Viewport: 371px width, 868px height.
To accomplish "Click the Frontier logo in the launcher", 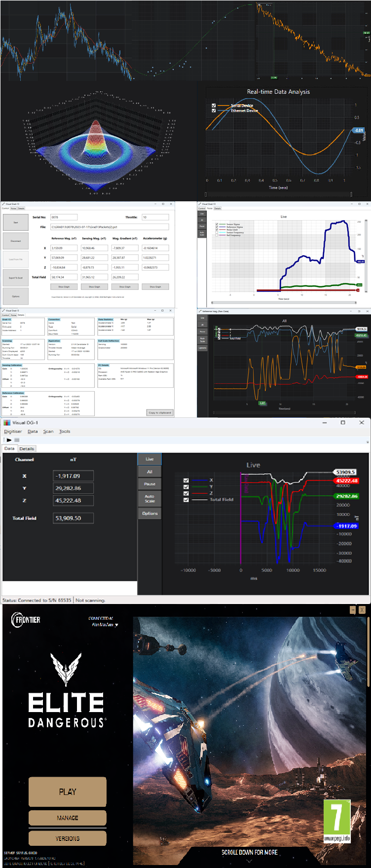I will tap(26, 619).
